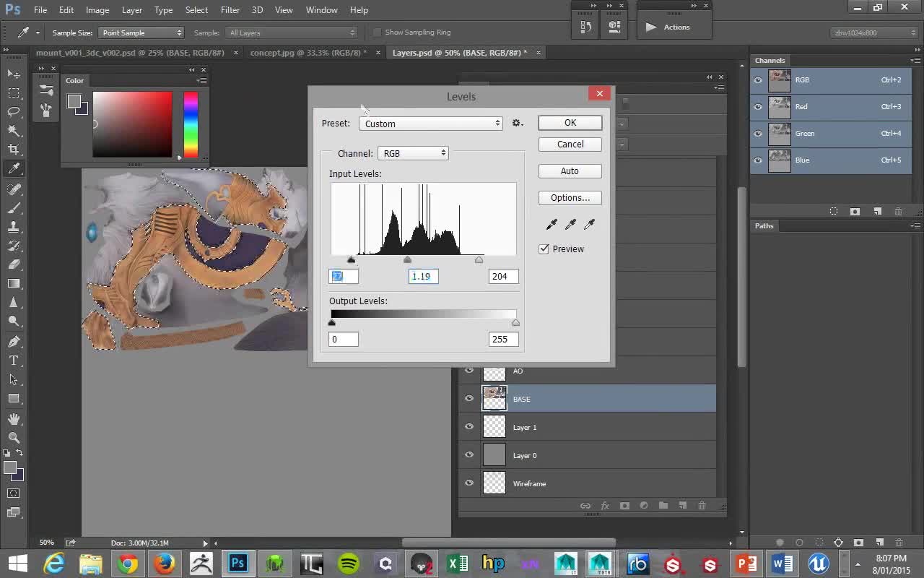The width and height of the screenshot is (924, 578).
Task: Click the white point eyedropper in Levels
Action: pos(589,225)
